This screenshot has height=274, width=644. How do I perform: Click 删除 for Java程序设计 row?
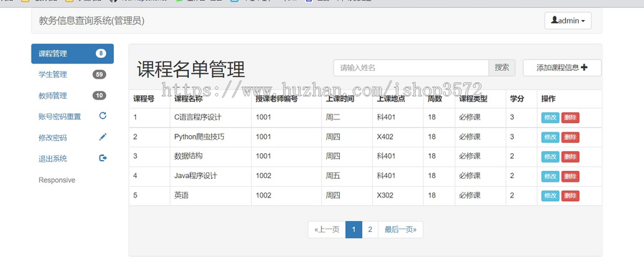pos(570,176)
